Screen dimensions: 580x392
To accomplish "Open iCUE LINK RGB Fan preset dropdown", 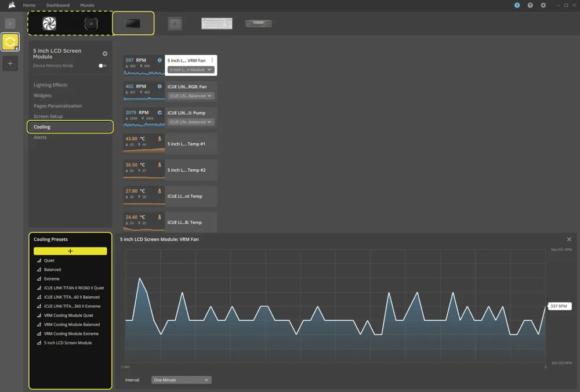I will click(x=191, y=96).
